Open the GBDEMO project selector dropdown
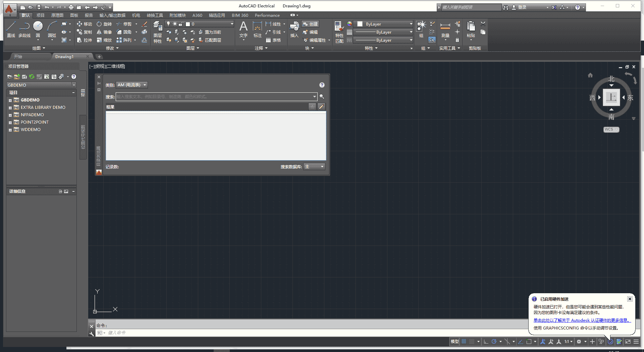 pos(73,85)
